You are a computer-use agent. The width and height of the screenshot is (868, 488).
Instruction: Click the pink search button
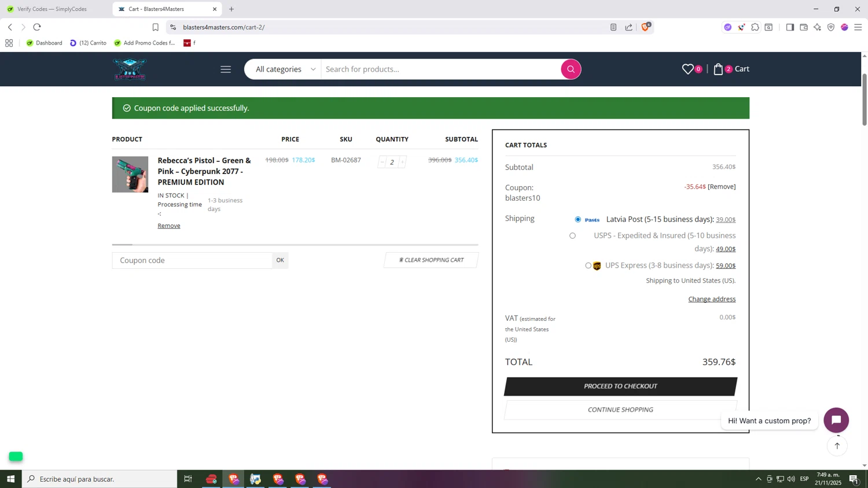pos(571,69)
